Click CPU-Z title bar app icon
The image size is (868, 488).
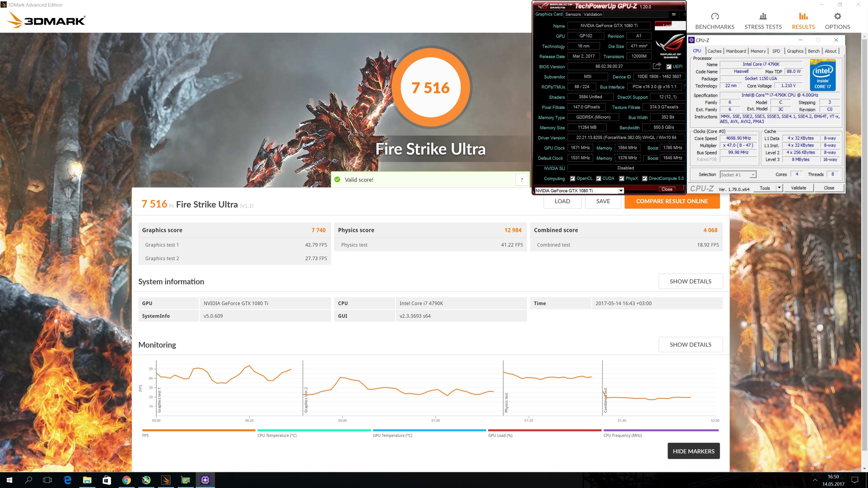[x=692, y=40]
